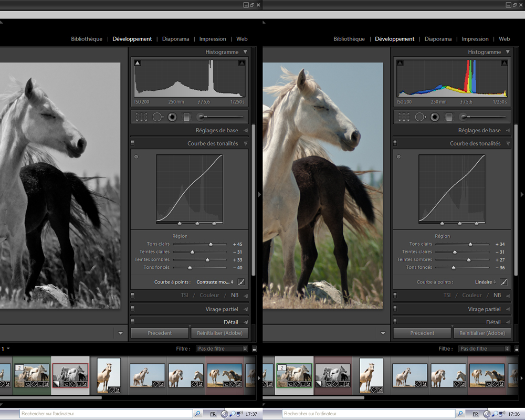Select Couleur mode in right window panel
This screenshot has height=420, width=525.
472,295
